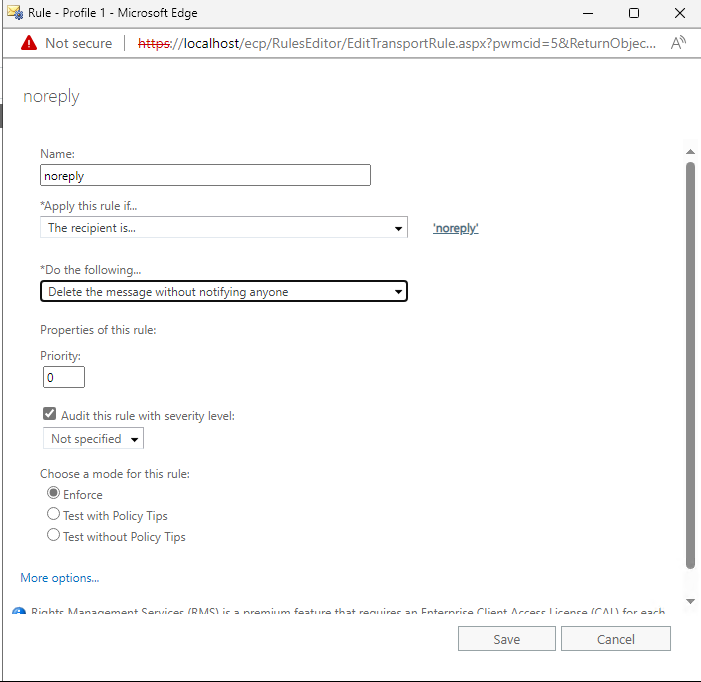Choose Test without Policy Tips mode

(54, 536)
